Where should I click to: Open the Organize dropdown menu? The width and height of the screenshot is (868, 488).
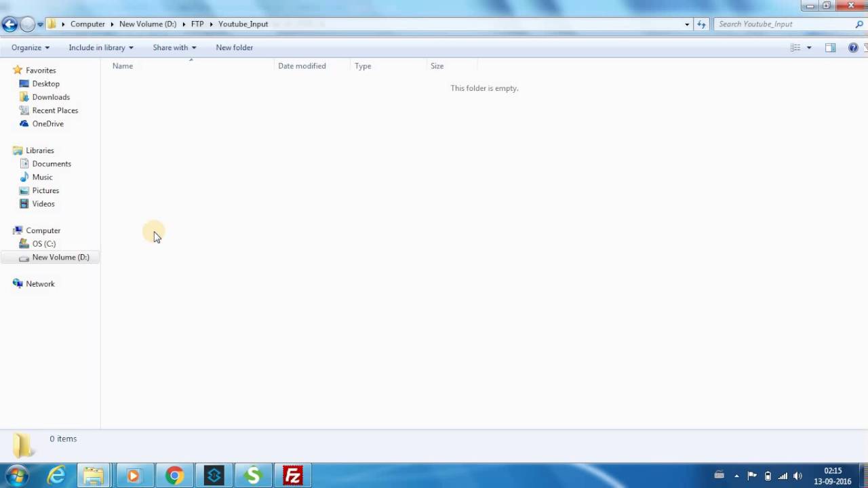coord(31,47)
